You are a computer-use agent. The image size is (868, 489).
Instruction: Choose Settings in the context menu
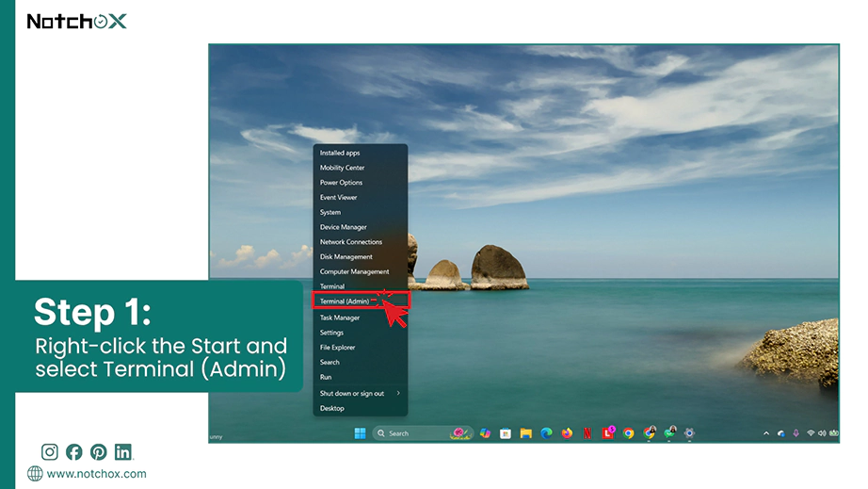(361, 333)
